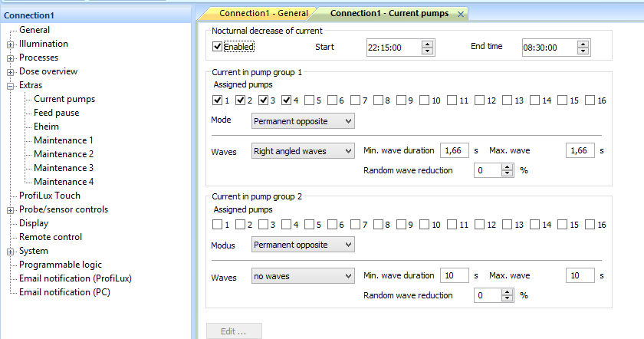
Task: Select Programmable logic in the tree
Action: (61, 265)
